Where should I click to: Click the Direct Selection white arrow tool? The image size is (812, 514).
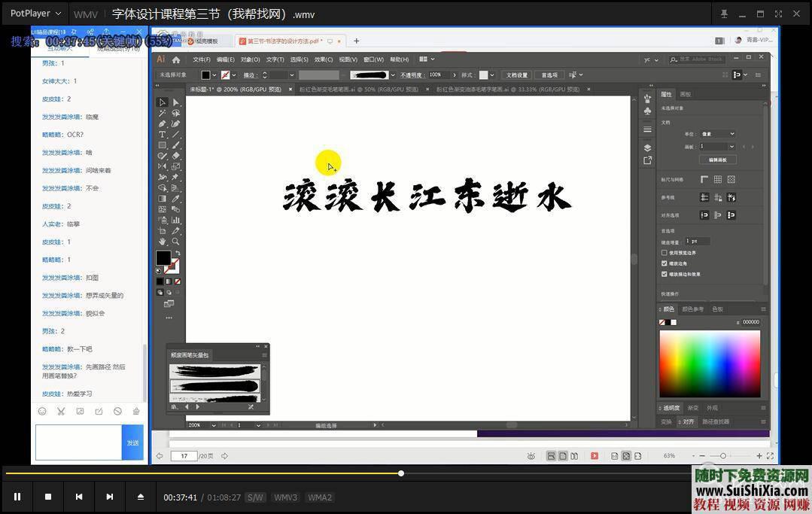tap(175, 102)
